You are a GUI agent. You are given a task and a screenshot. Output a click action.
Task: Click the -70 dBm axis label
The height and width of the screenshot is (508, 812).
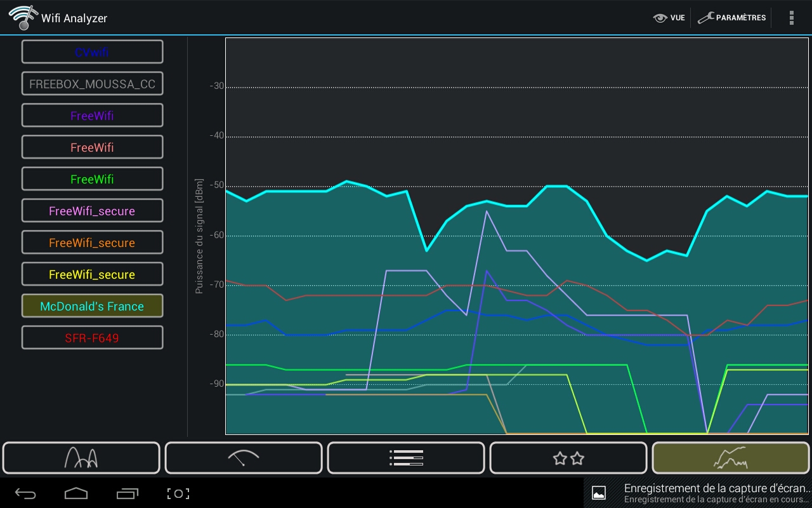(x=216, y=284)
